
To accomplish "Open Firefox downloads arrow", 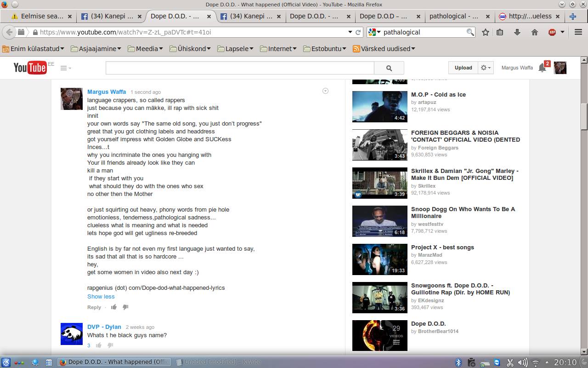I will (x=517, y=32).
